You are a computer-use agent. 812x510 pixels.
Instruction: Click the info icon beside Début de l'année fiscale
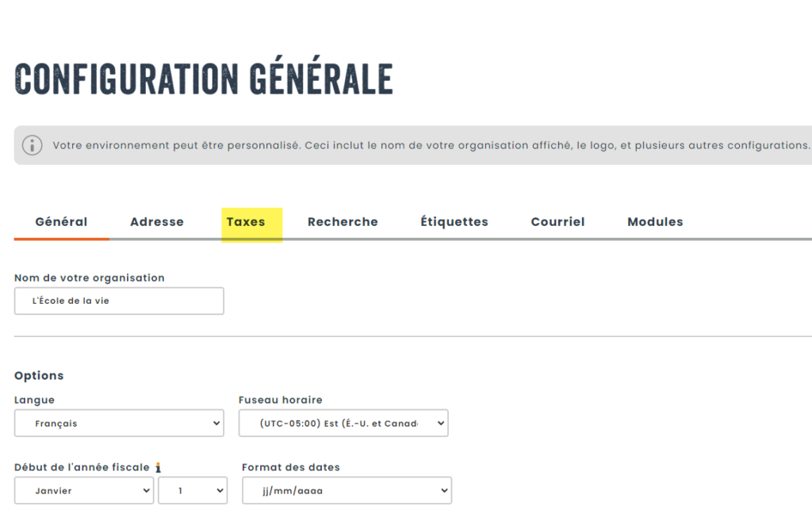click(x=158, y=467)
